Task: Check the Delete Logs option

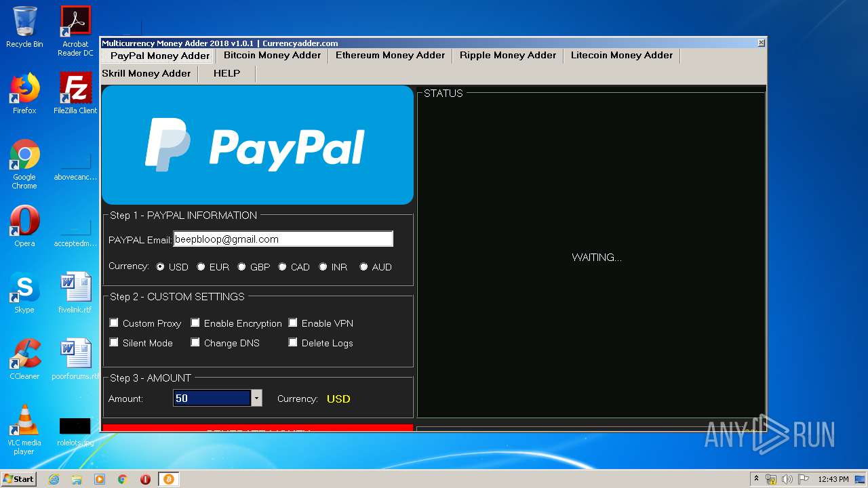Action: (x=293, y=342)
